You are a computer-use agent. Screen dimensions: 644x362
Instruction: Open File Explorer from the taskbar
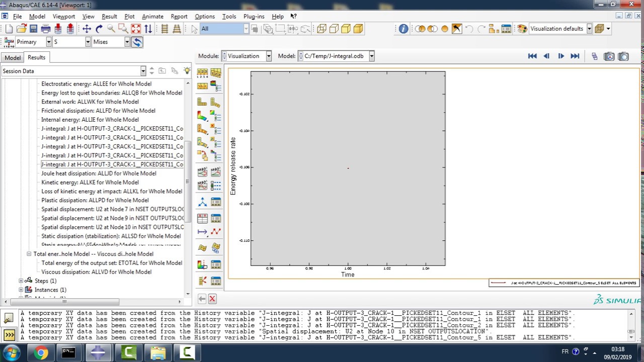coord(158,352)
